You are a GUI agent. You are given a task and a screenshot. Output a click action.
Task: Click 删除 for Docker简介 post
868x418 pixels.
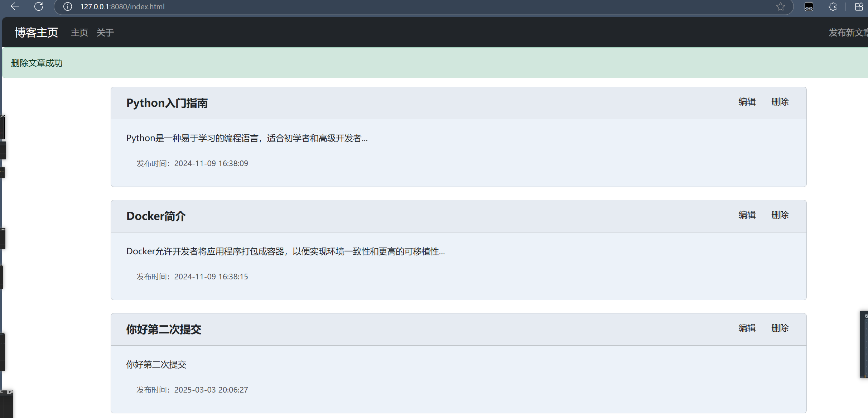pos(780,215)
